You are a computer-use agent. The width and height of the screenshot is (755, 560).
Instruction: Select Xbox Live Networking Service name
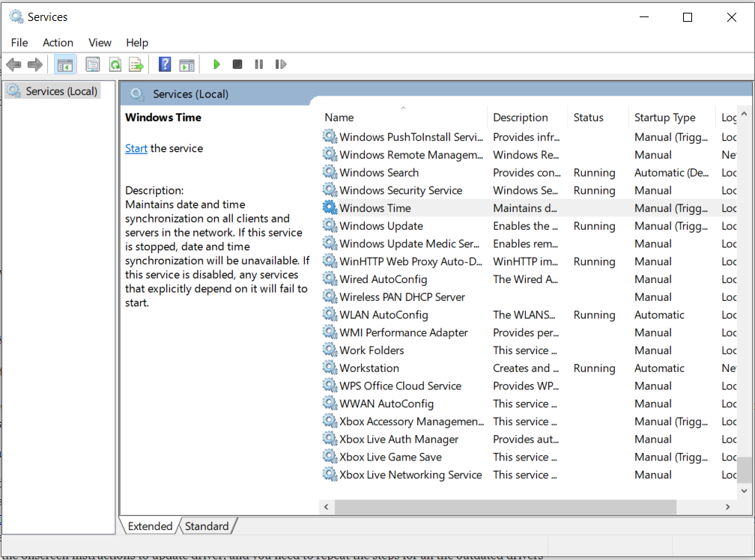[x=410, y=475]
